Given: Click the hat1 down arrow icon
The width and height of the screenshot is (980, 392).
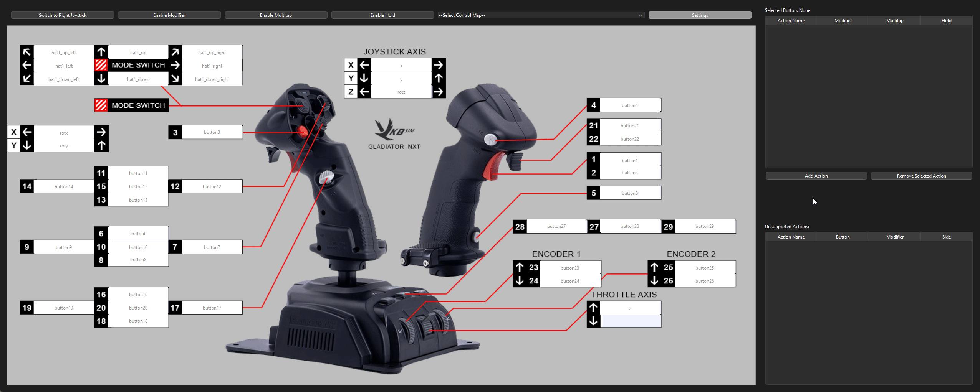Looking at the screenshot, I should pyautogui.click(x=101, y=79).
